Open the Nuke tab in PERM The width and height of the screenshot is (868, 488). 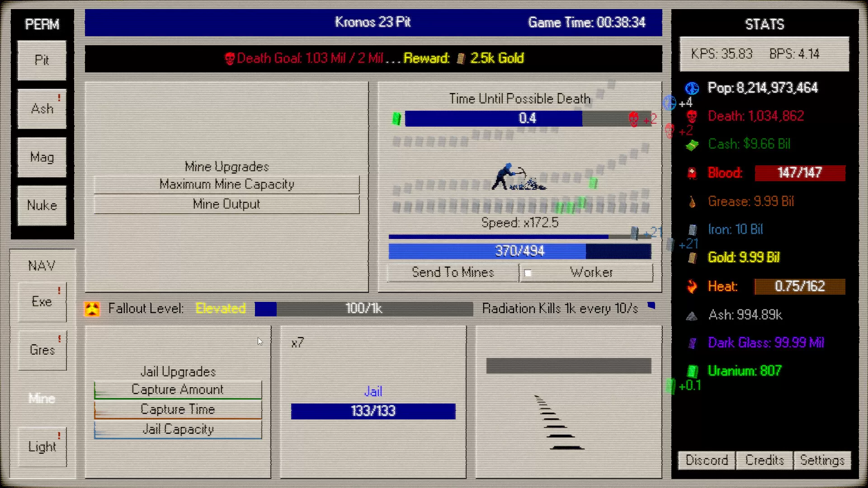[x=42, y=206]
